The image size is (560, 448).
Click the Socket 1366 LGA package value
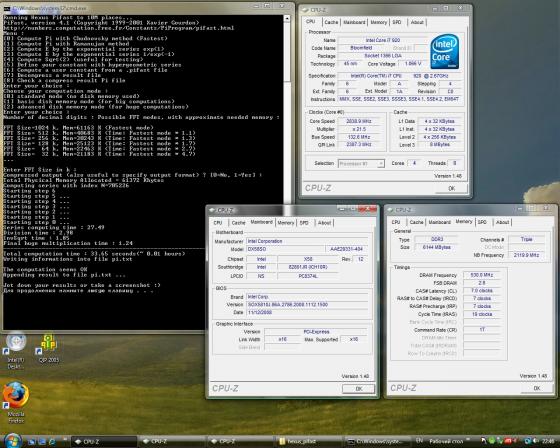382,56
